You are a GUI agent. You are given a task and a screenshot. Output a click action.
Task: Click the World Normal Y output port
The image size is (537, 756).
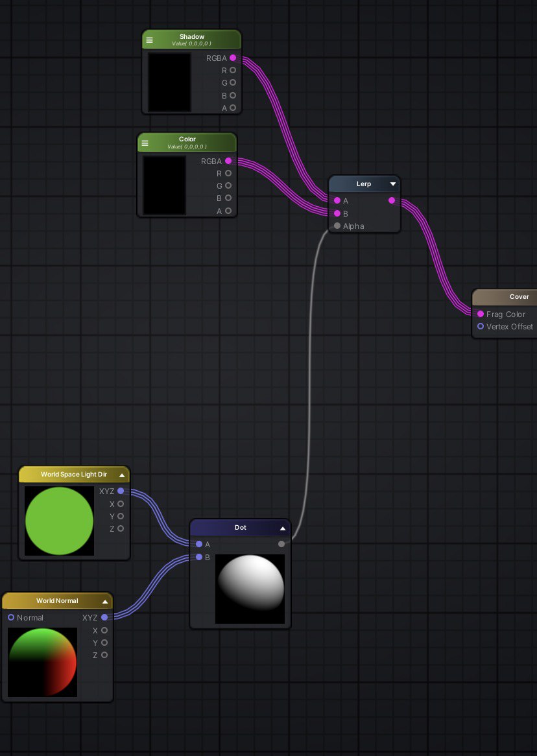pyautogui.click(x=104, y=643)
